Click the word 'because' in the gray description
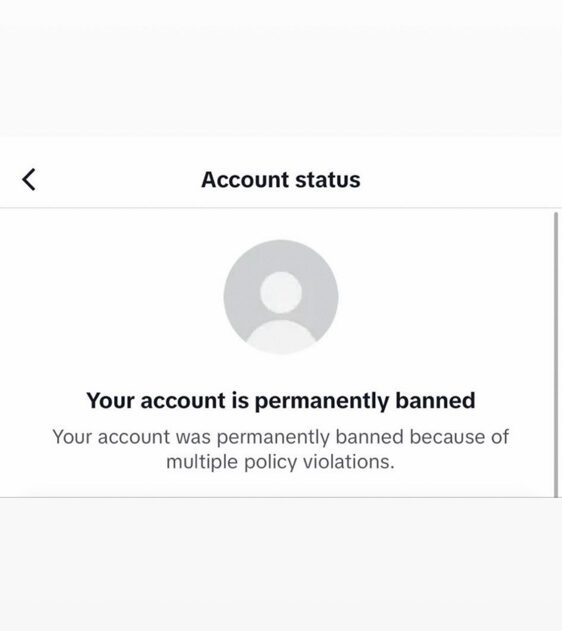Viewport: 562px width, 631px height. coord(447,437)
